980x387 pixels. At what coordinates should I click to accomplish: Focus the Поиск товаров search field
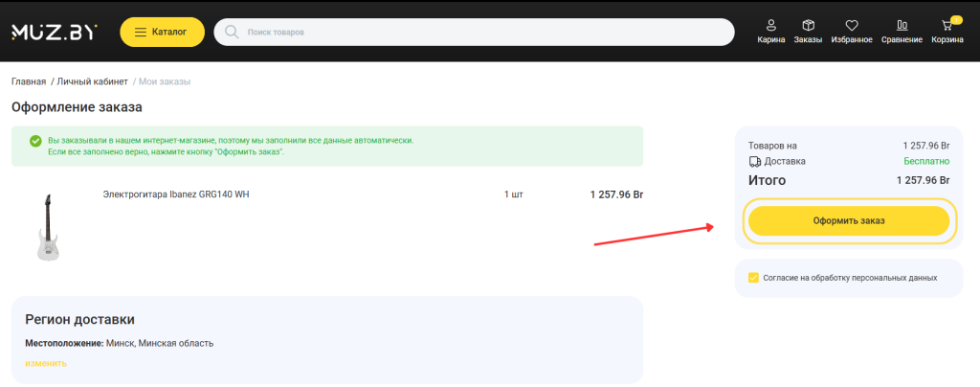(x=474, y=32)
